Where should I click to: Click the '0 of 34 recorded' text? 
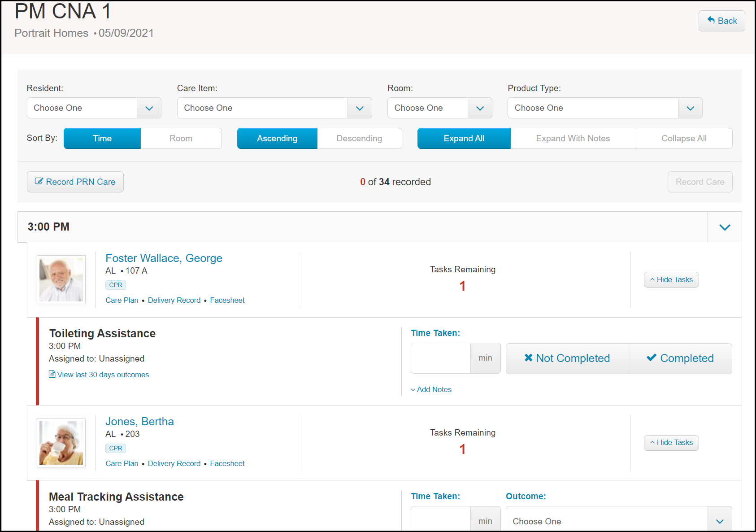[395, 182]
